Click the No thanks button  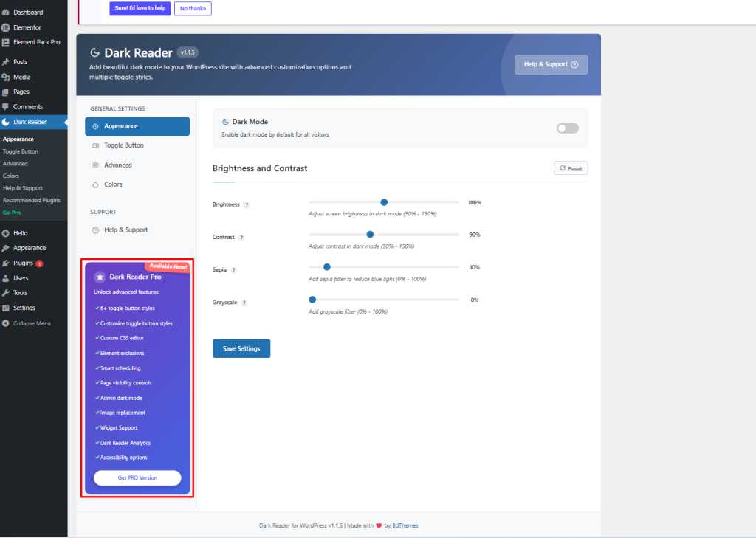tap(193, 8)
